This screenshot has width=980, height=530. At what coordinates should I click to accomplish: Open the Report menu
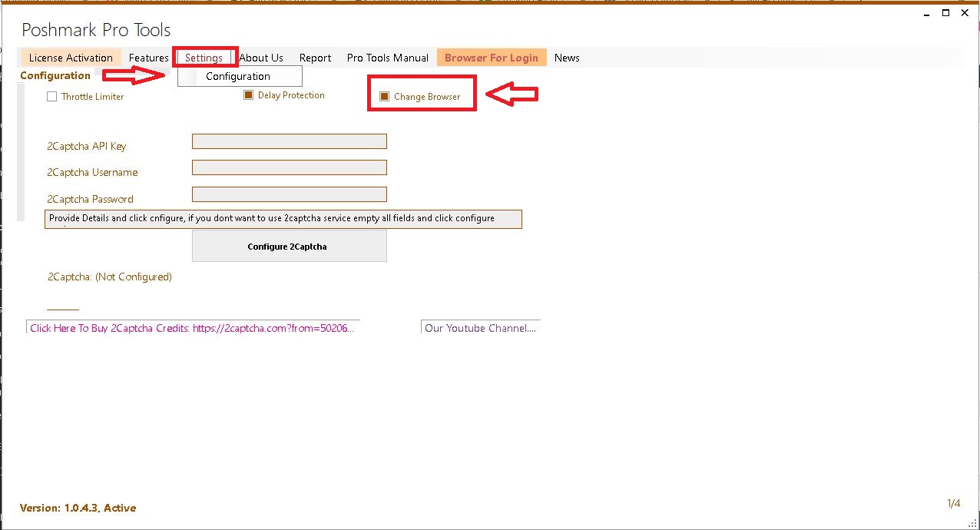(316, 58)
